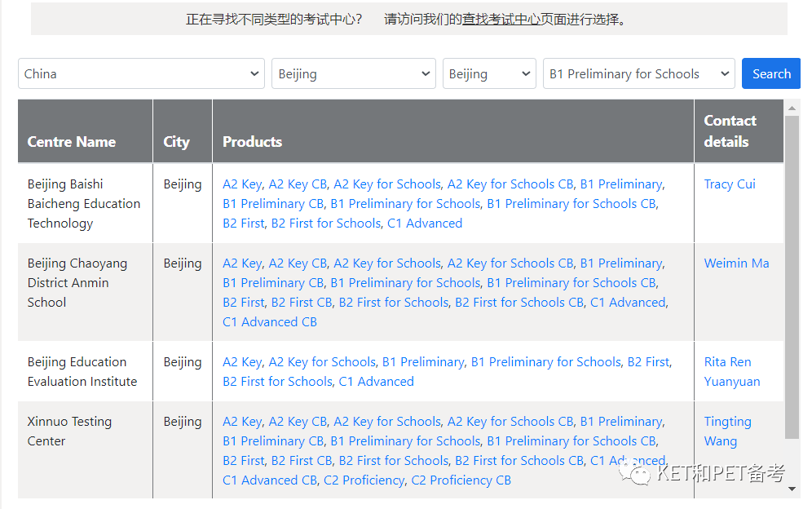Click A2 Key link in Baishi Baicheng row
This screenshot has width=812, height=509.
pos(242,184)
